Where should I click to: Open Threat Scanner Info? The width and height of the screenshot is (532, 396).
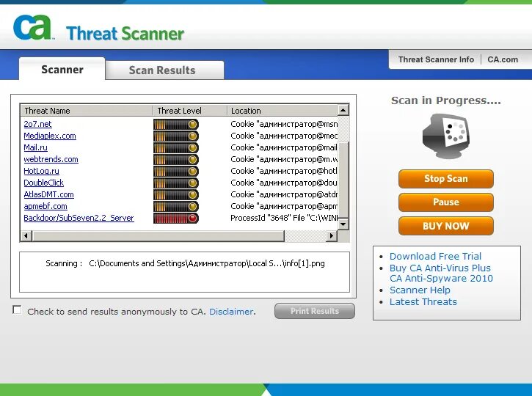click(436, 59)
